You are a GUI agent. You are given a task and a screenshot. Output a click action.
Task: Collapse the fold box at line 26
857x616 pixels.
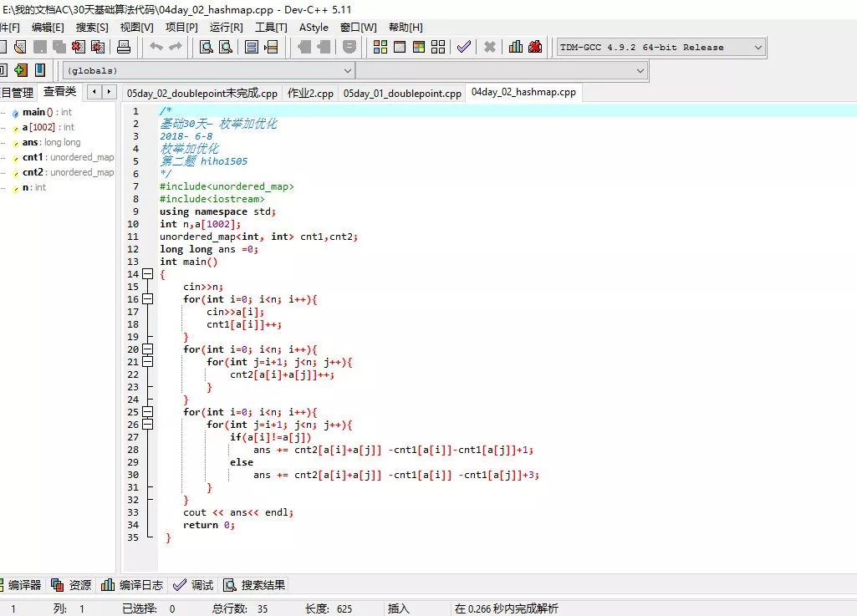pyautogui.click(x=147, y=425)
